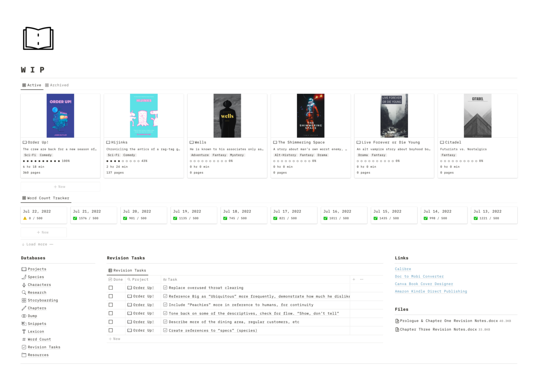The image size is (538, 392).
Task: Select the Storyboarding database icon
Action: tap(24, 300)
